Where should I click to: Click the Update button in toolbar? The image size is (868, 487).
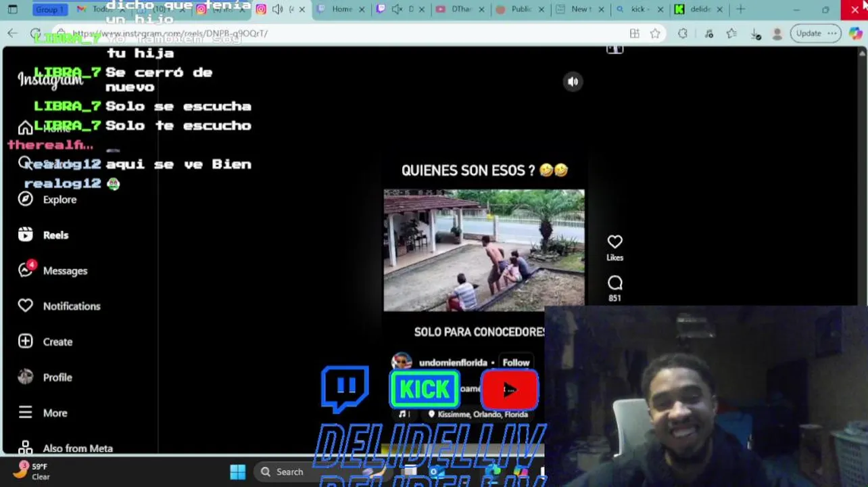point(815,33)
